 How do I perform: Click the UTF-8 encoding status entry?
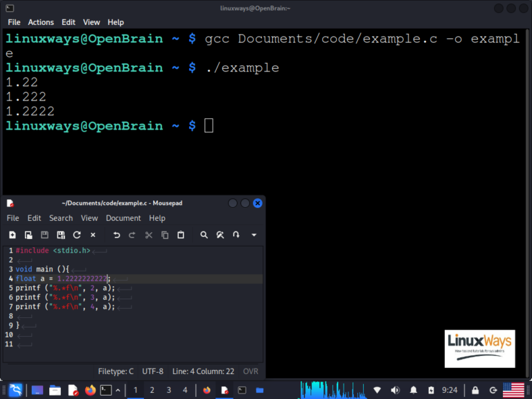point(152,371)
